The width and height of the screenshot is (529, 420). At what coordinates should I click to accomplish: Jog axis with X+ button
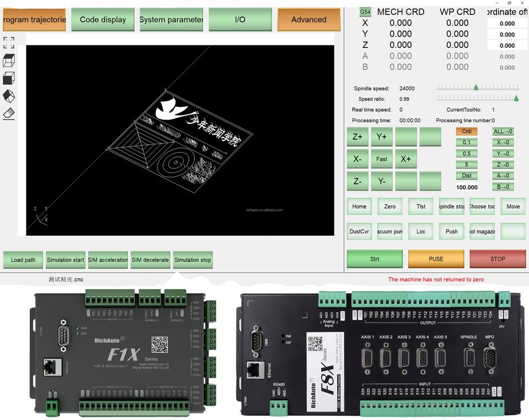point(406,159)
